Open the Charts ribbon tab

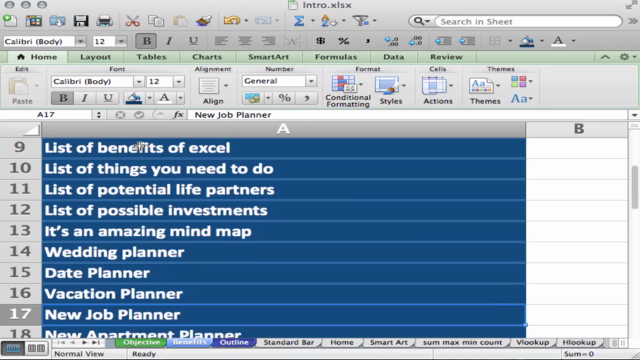pos(207,57)
